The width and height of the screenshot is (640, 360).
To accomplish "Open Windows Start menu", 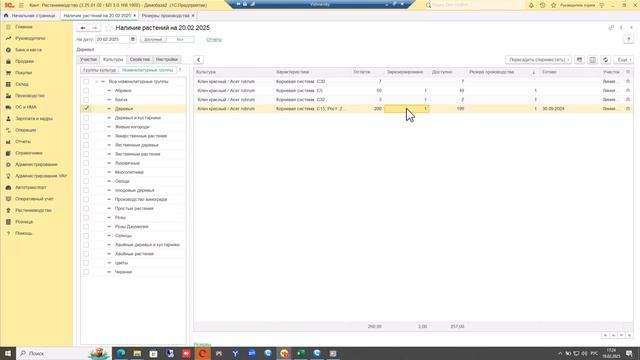I will point(8,353).
